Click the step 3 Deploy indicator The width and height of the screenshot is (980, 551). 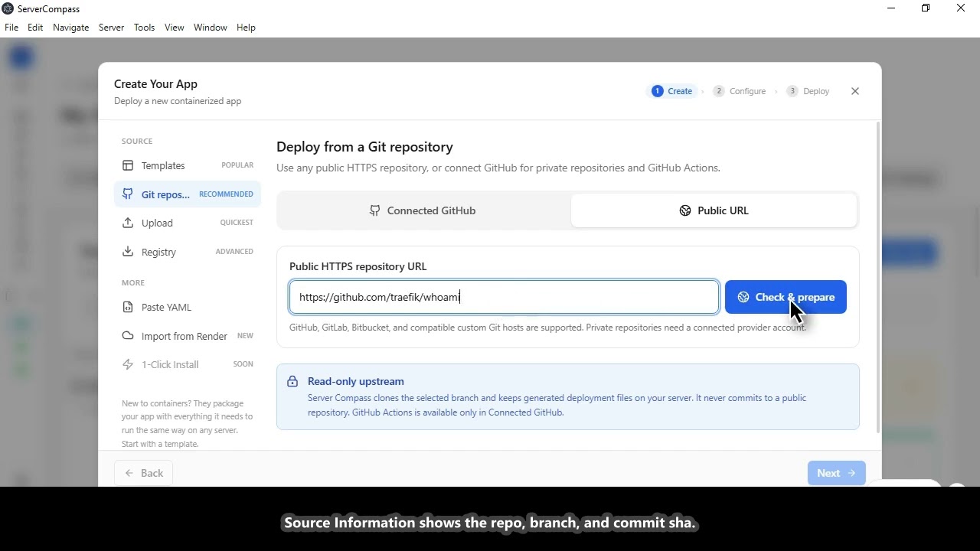(808, 91)
